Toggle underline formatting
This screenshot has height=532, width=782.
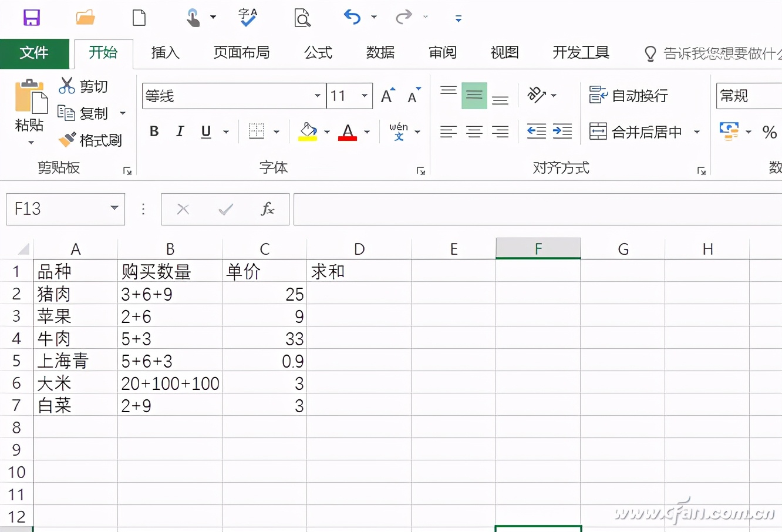tap(206, 132)
